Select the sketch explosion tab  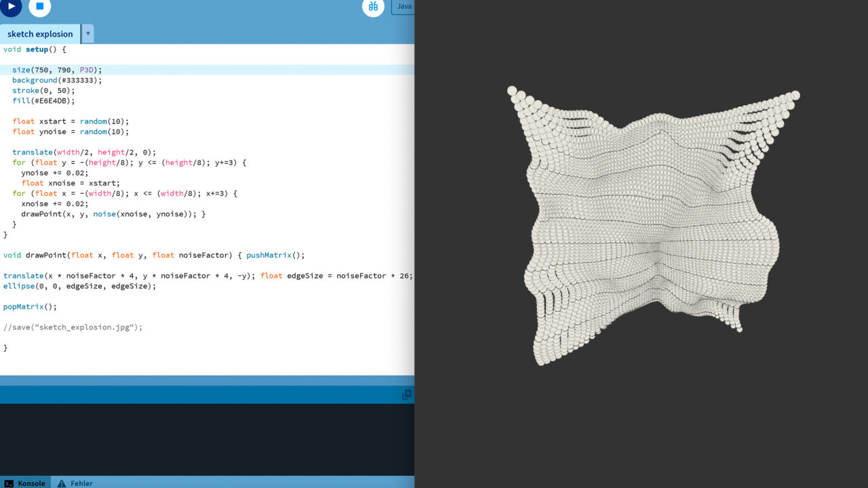[x=40, y=34]
